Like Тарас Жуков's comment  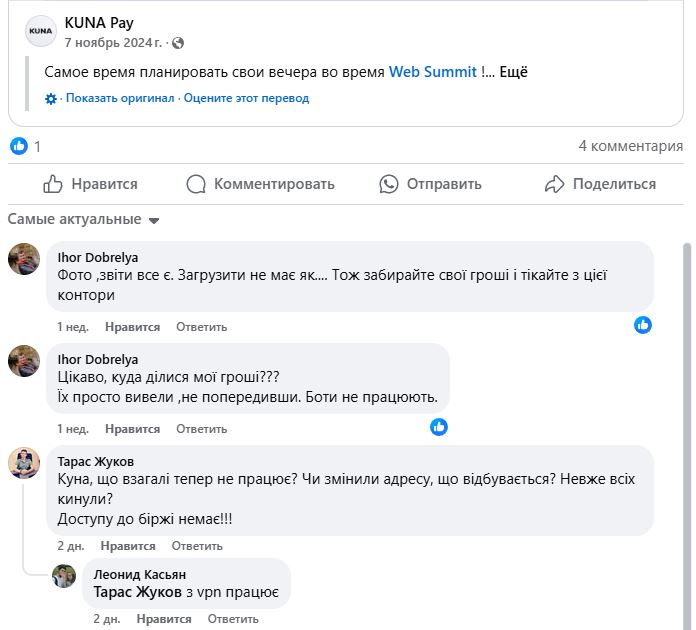[x=128, y=546]
